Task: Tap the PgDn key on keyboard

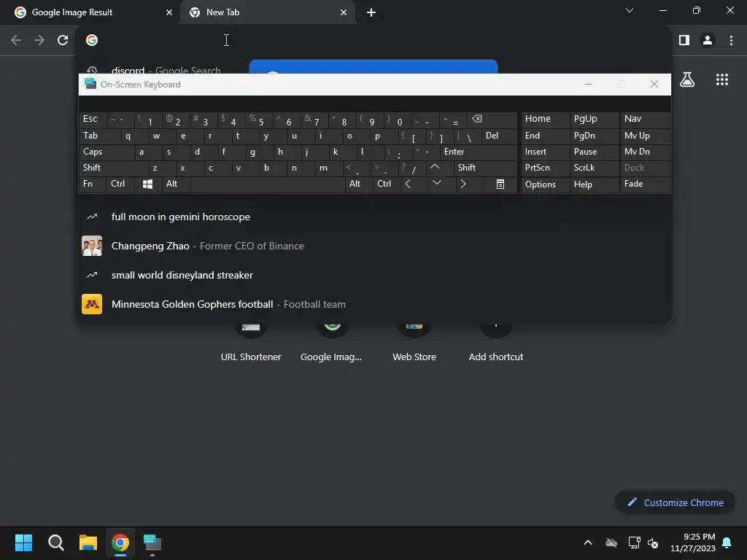Action: [594, 136]
